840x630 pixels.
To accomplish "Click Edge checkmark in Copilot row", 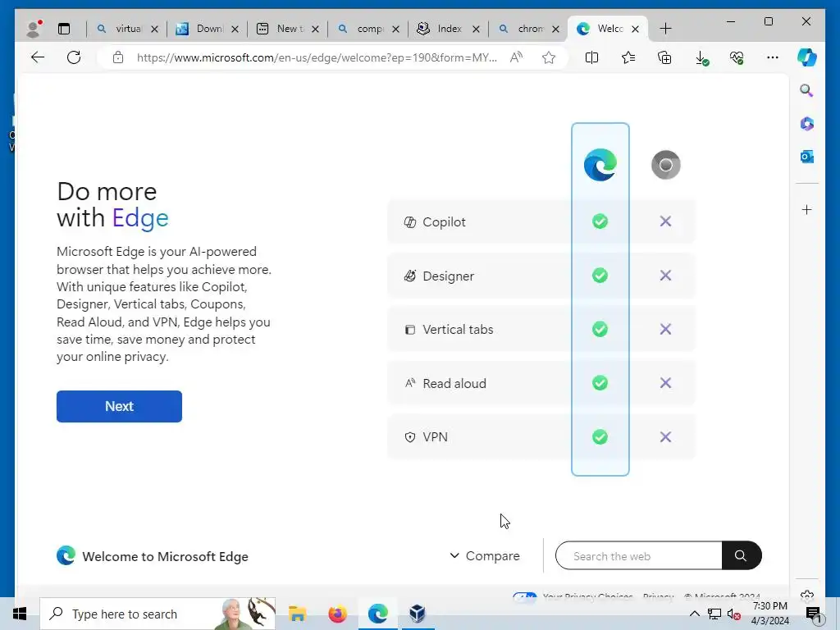I will tap(600, 221).
